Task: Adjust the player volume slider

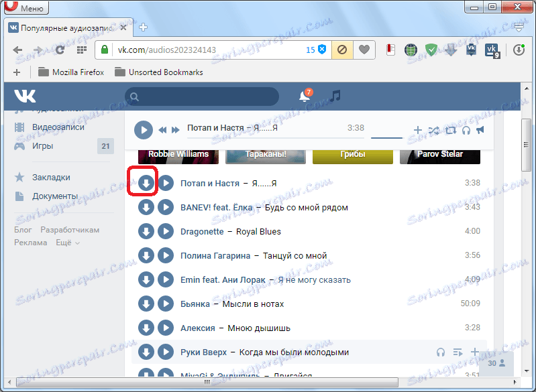Action: pos(386,138)
